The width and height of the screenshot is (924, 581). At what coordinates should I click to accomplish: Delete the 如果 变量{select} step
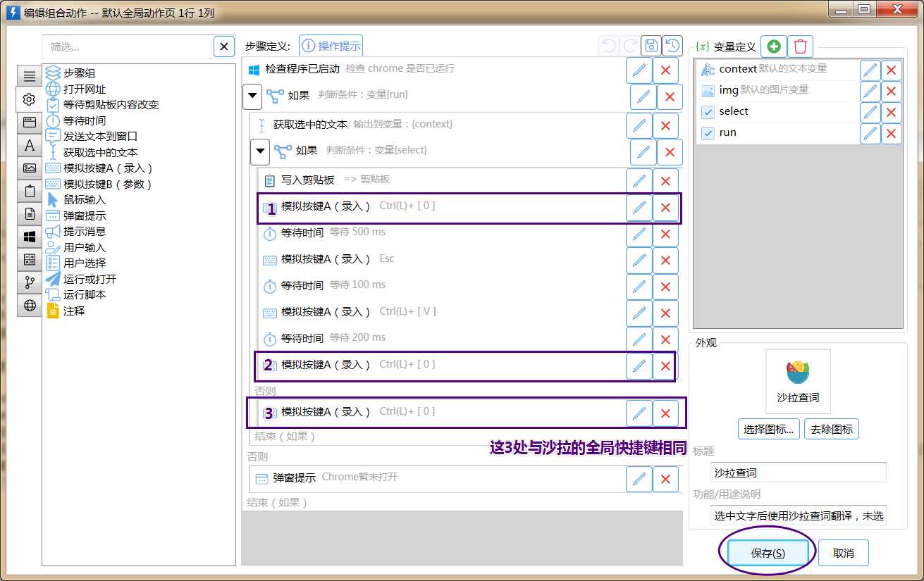[670, 152]
